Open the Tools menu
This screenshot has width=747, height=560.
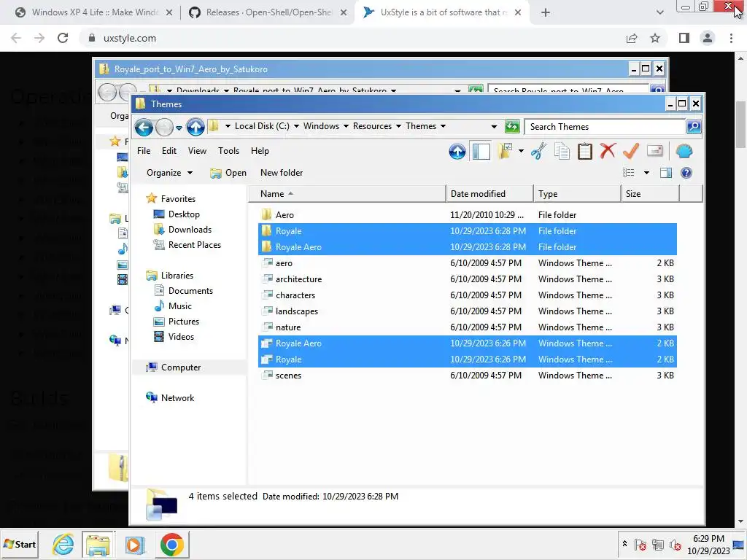click(x=228, y=151)
